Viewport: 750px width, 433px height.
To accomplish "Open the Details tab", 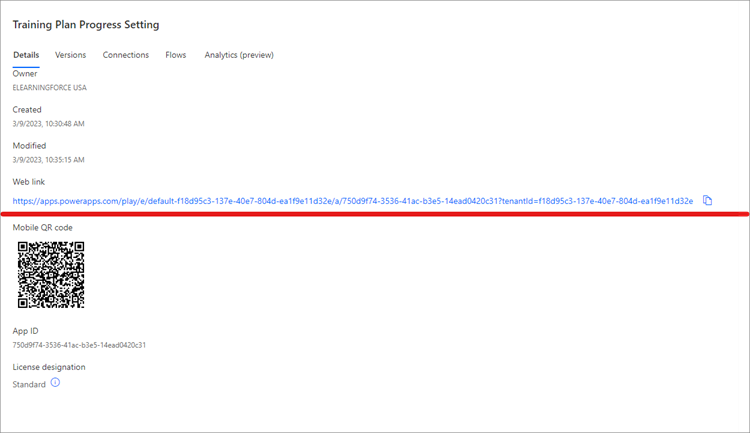I will click(x=26, y=55).
